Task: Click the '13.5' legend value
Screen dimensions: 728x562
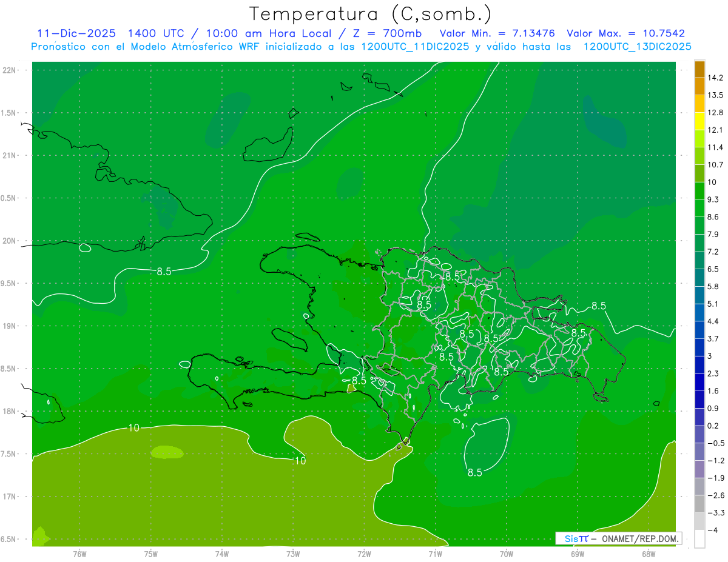Action: (x=715, y=95)
